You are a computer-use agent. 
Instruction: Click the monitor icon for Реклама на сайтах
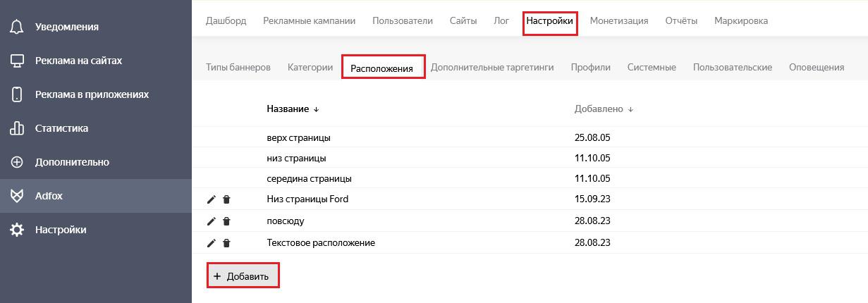pos(17,61)
